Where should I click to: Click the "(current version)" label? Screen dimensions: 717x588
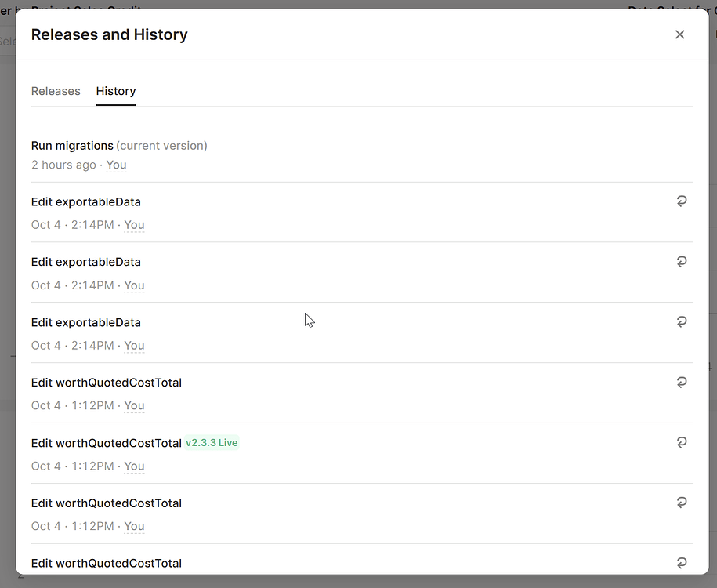click(x=161, y=146)
